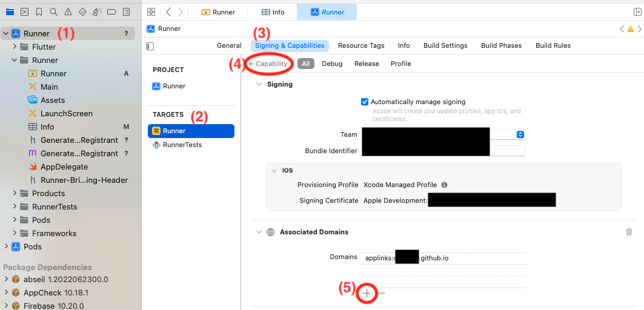Add editor on right icon
The image size is (644, 310).
click(637, 12)
